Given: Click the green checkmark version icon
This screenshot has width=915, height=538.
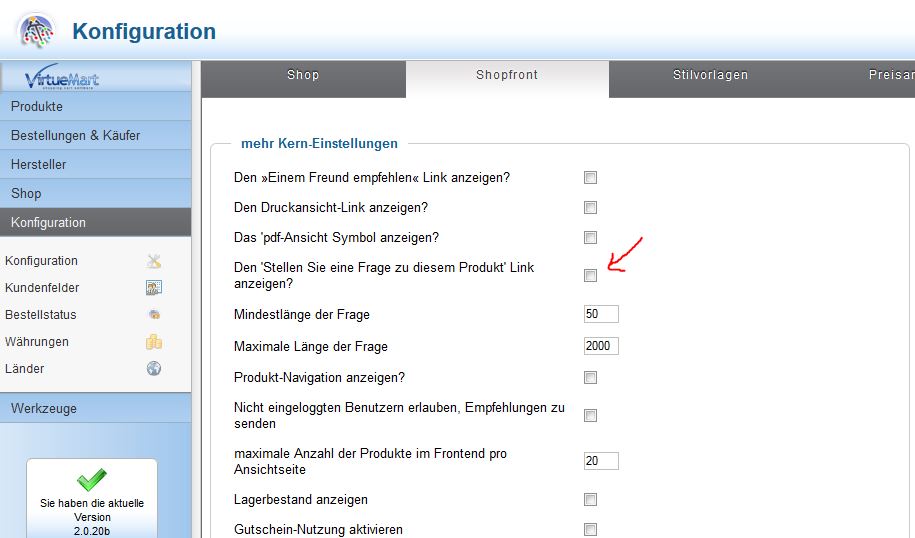Looking at the screenshot, I should 91,479.
